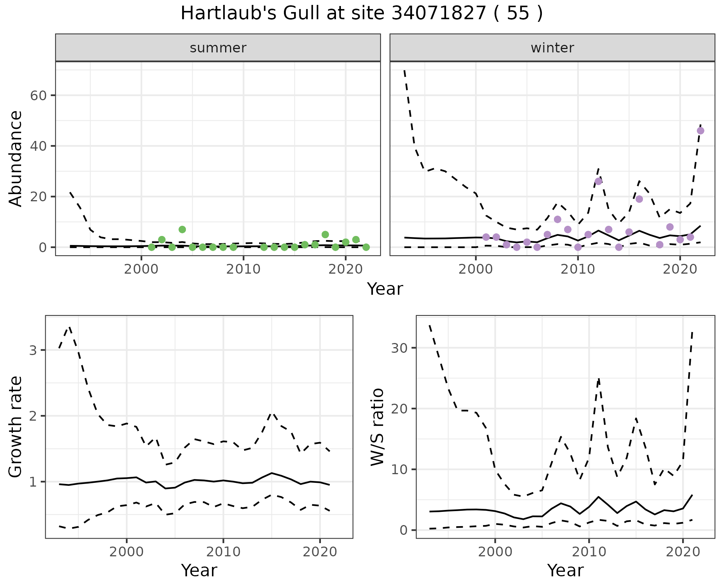Click the purple winter point at 2012 peak
Image resolution: width=724 pixels, height=588 pixels.
(598, 181)
